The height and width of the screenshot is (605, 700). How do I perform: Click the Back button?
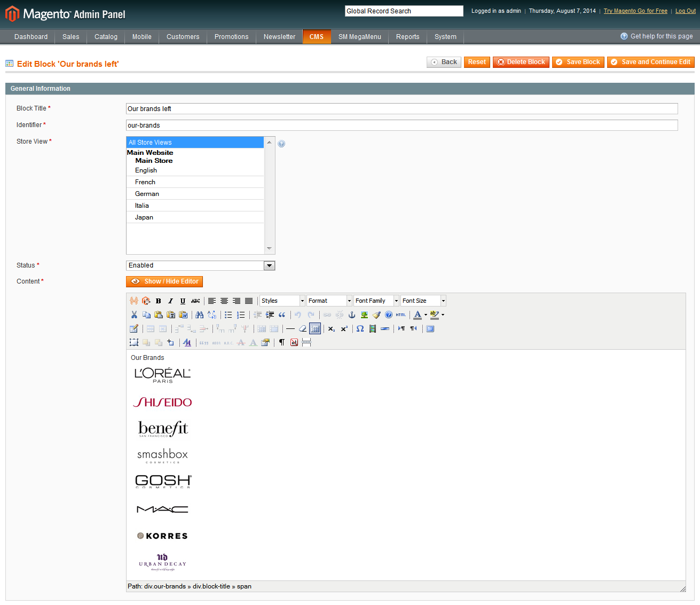tap(444, 62)
